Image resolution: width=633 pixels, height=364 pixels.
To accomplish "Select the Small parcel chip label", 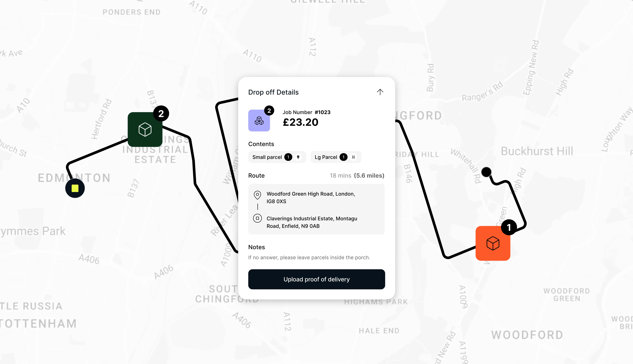I will pos(267,157).
